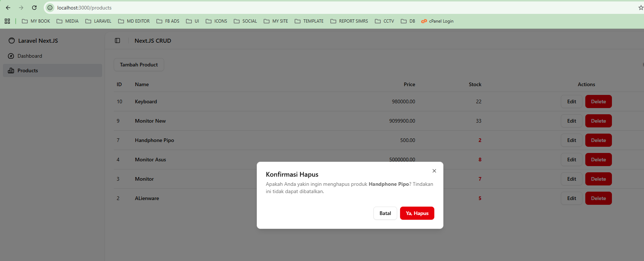Open the DB bookmark folder

point(408,21)
